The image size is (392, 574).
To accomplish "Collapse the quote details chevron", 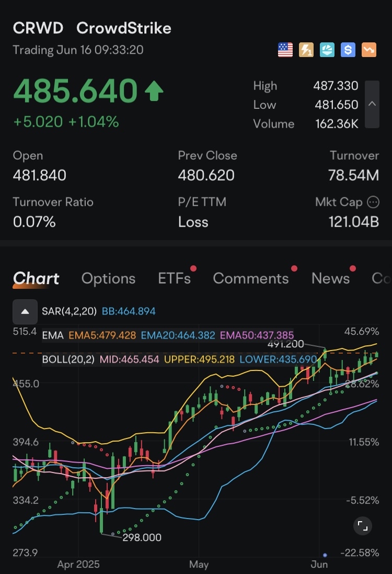I will [x=372, y=104].
